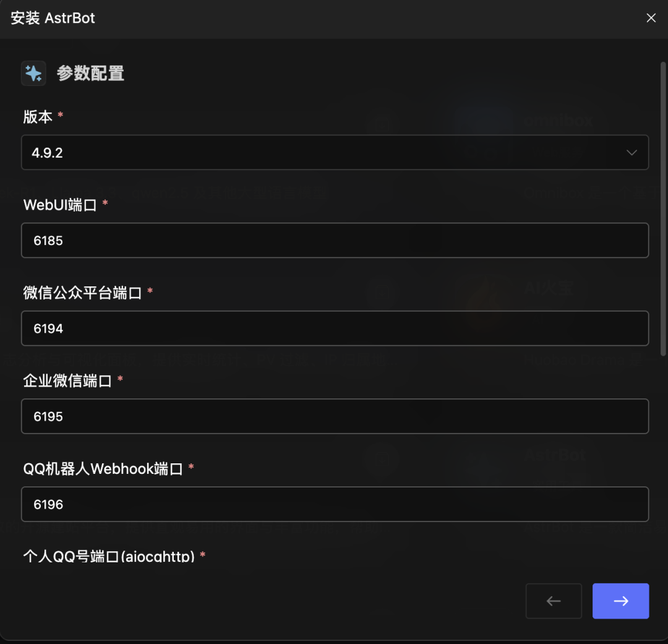
Task: Click the 安装 AstrBot title text
Action: point(53,18)
